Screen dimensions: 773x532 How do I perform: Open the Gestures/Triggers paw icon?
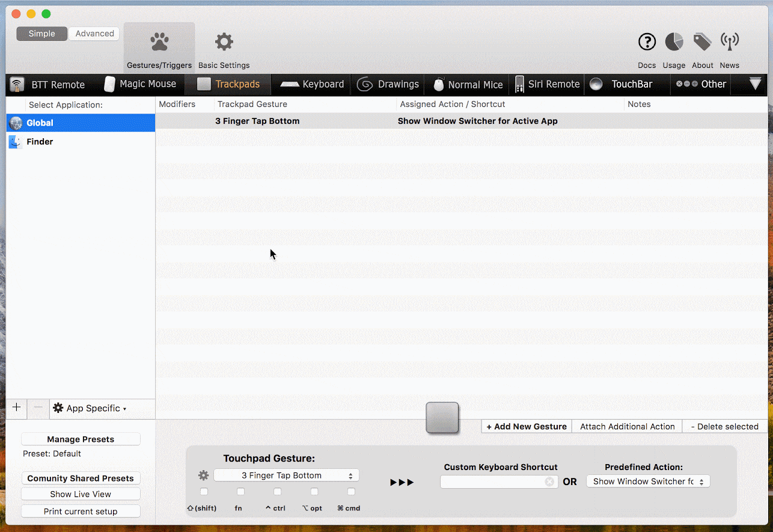[x=159, y=42]
